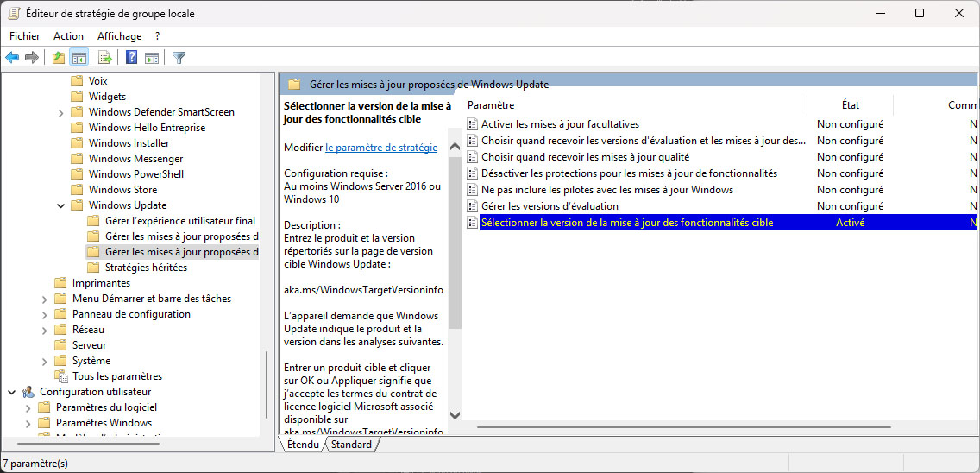980x473 pixels.
Task: Select 'Activer les mises à jour facultatives'
Action: point(560,124)
